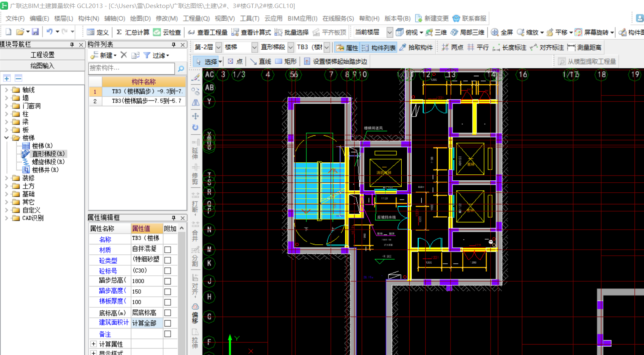Tick the 材质 row checkbox

[x=168, y=250]
